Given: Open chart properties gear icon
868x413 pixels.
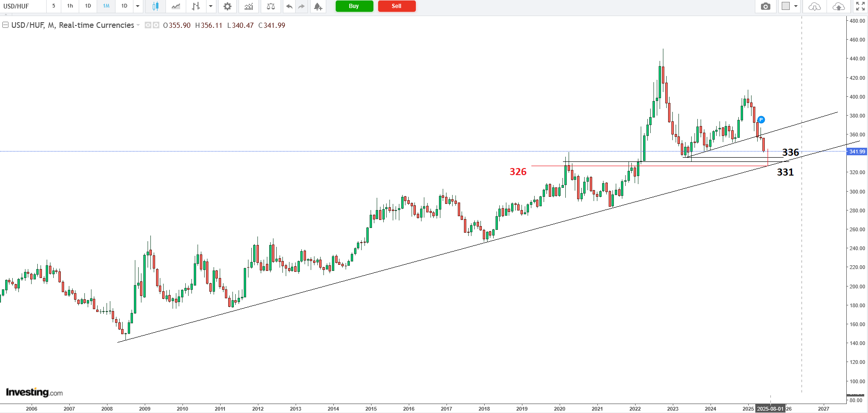Looking at the screenshot, I should coord(227,6).
